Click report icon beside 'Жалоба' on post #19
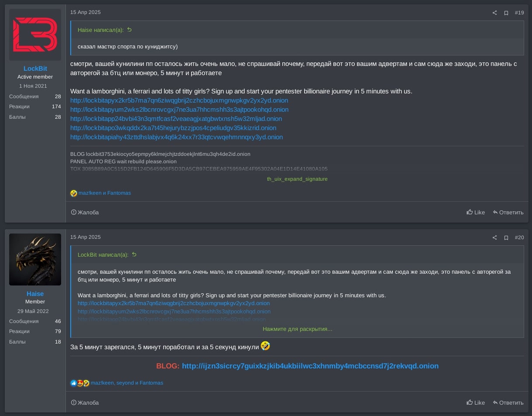This screenshot has width=532, height=416. point(74,212)
